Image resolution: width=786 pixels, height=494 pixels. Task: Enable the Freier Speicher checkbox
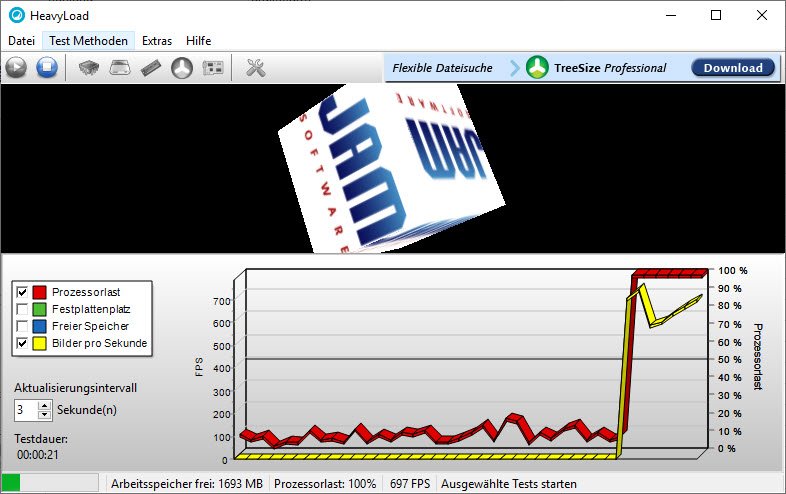22,326
